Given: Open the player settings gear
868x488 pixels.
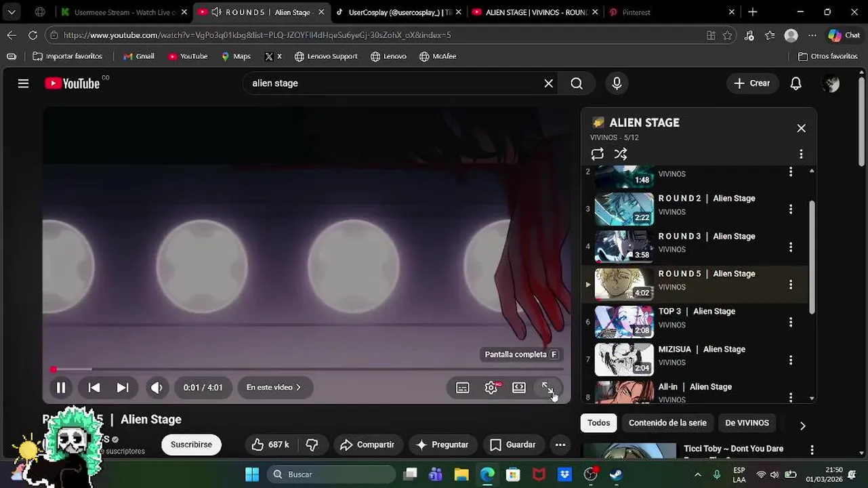Looking at the screenshot, I should click(491, 388).
